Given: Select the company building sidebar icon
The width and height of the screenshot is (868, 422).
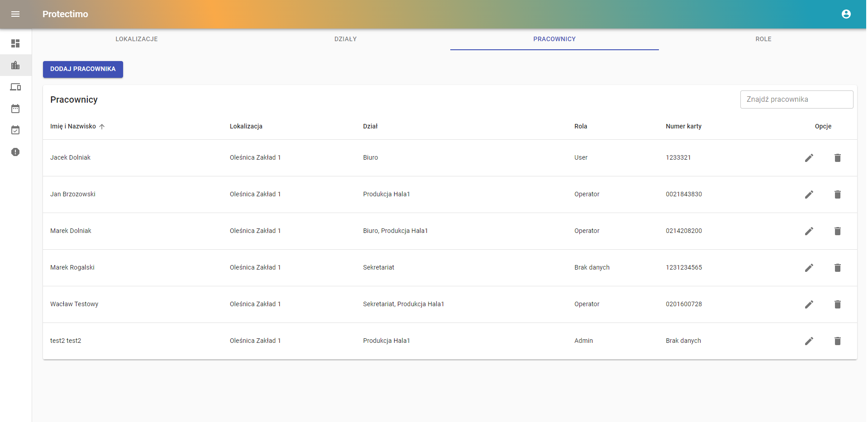Looking at the screenshot, I should 15,65.
